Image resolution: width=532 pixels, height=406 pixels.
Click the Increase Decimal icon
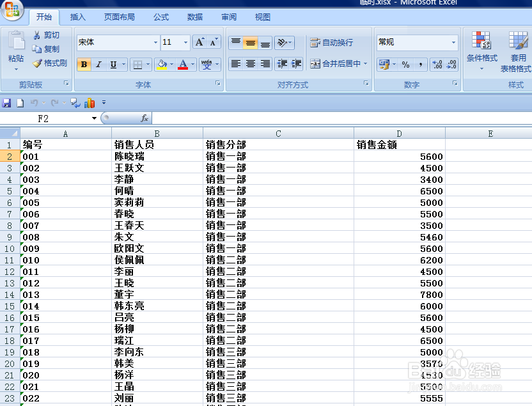click(x=437, y=64)
